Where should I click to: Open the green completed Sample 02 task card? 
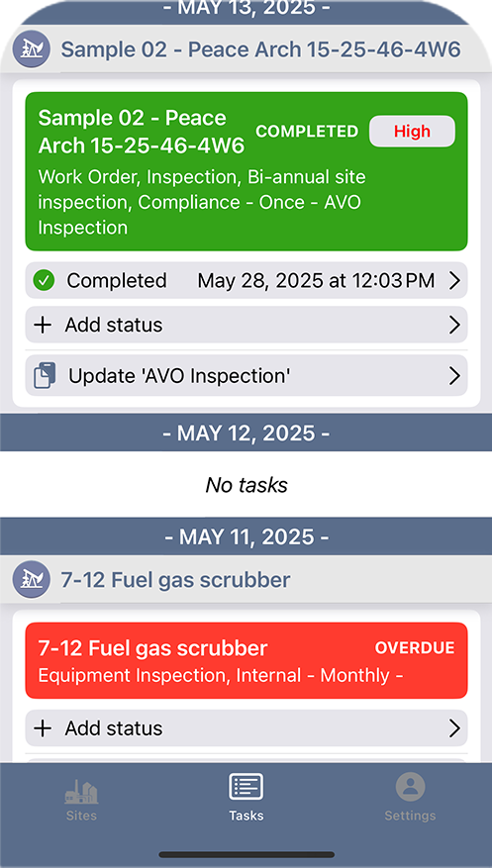click(x=246, y=171)
